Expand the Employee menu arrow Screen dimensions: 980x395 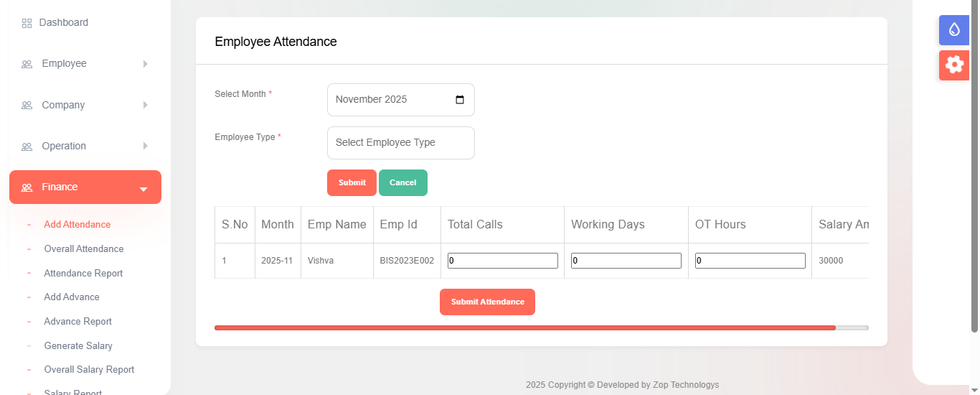click(x=145, y=64)
